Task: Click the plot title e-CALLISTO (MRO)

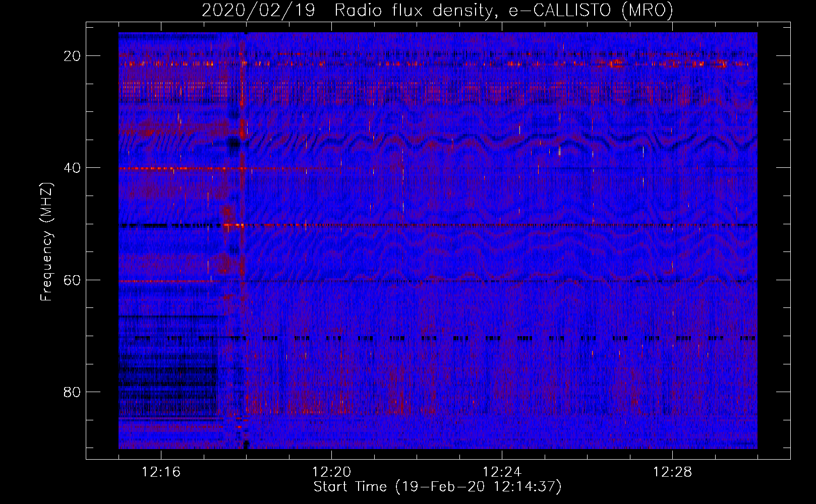Action: tap(591, 11)
